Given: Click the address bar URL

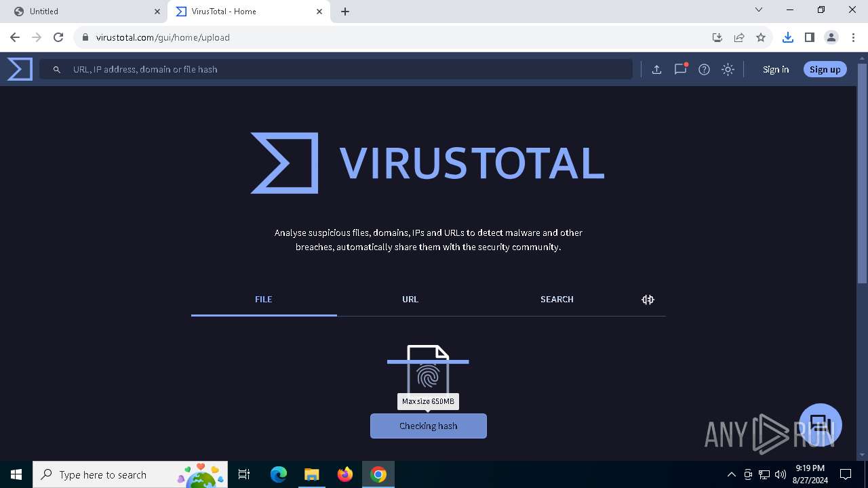Looking at the screenshot, I should pos(163,37).
